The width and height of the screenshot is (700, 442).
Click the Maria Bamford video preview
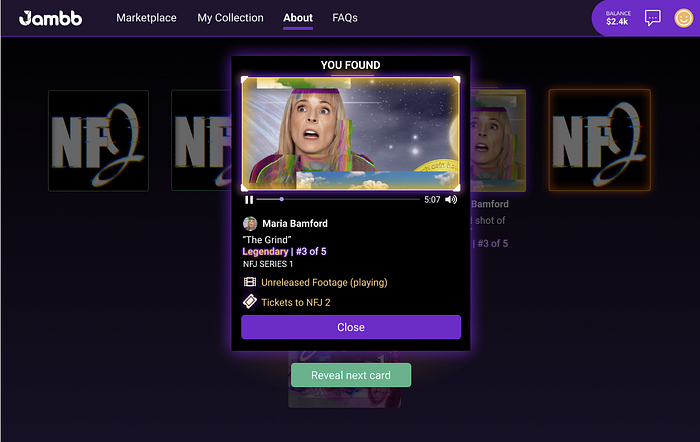point(351,133)
